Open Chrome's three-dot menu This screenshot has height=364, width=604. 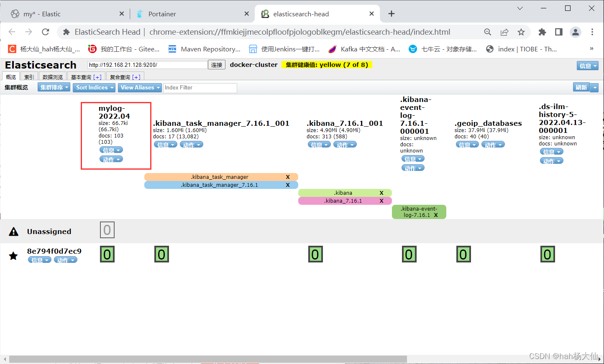point(592,32)
